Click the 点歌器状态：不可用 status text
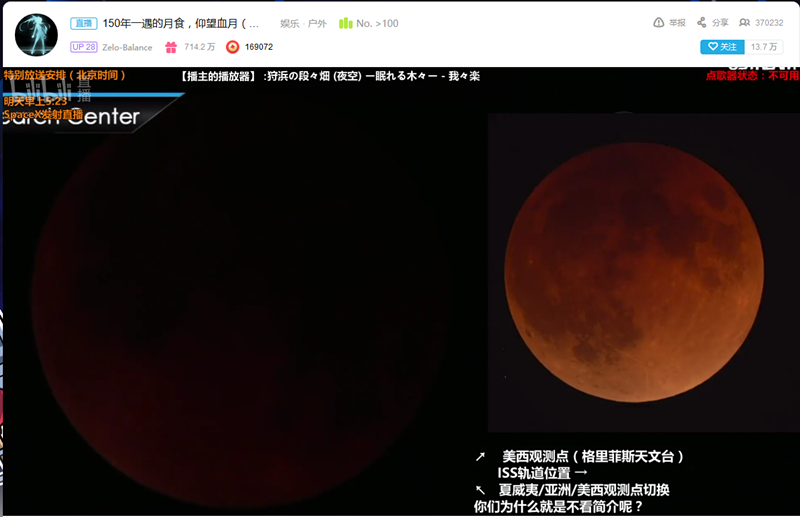This screenshot has width=800, height=517. tap(752, 76)
